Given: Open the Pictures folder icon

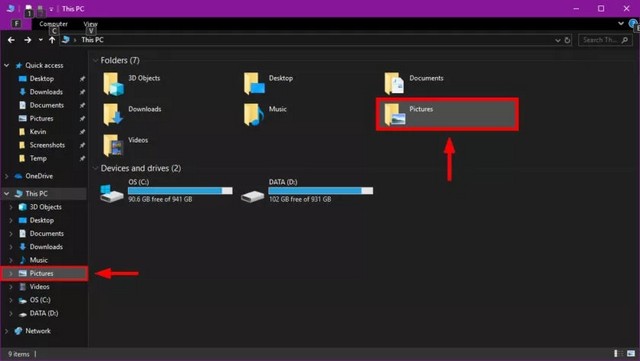Looking at the screenshot, I should pos(395,114).
